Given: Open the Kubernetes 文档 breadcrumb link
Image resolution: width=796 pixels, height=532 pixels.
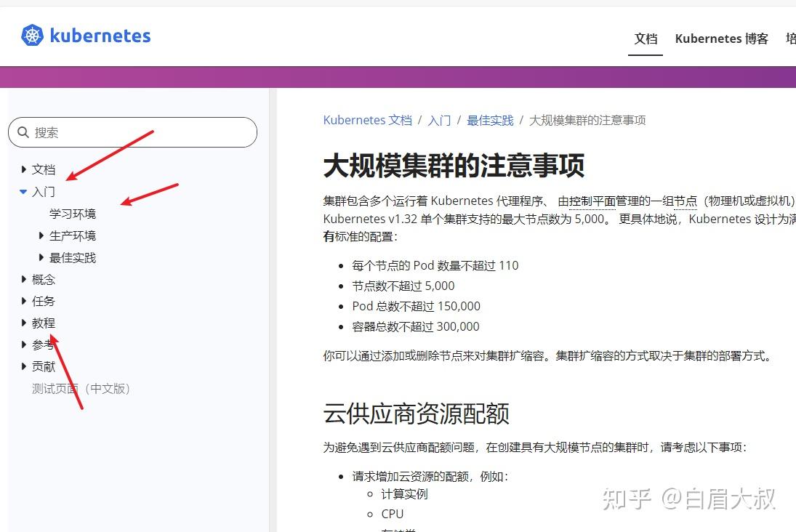Looking at the screenshot, I should click(x=368, y=120).
